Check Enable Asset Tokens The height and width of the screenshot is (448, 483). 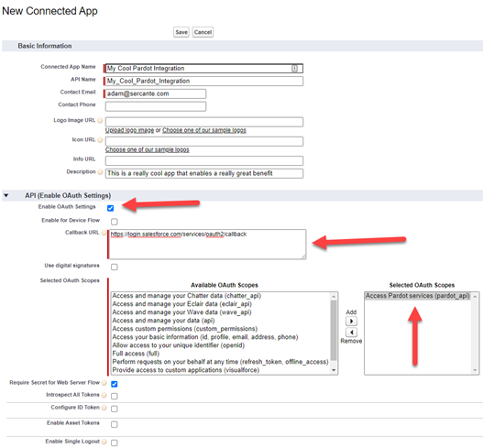click(x=115, y=424)
